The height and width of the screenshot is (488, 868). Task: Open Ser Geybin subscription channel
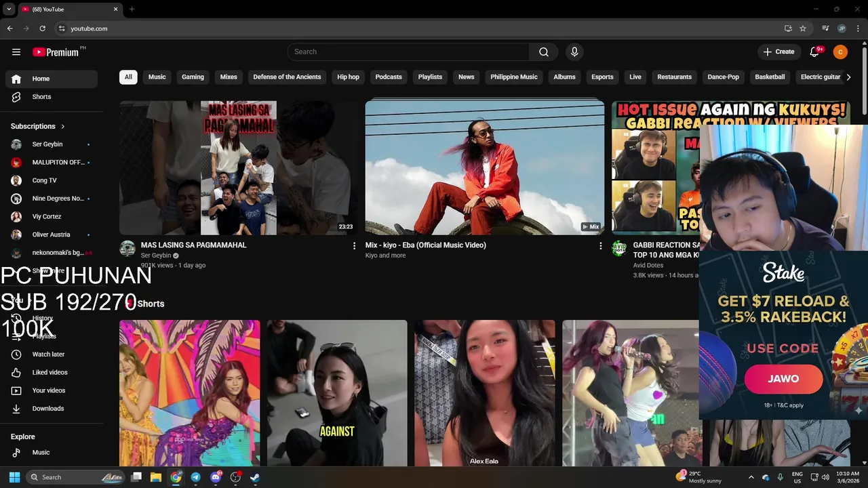point(52,144)
